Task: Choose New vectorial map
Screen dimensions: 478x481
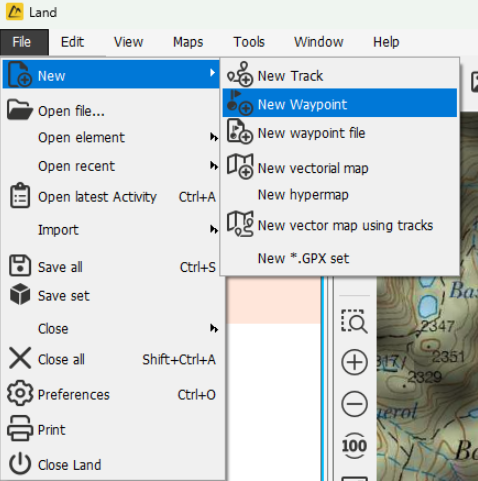Action: 340,167
